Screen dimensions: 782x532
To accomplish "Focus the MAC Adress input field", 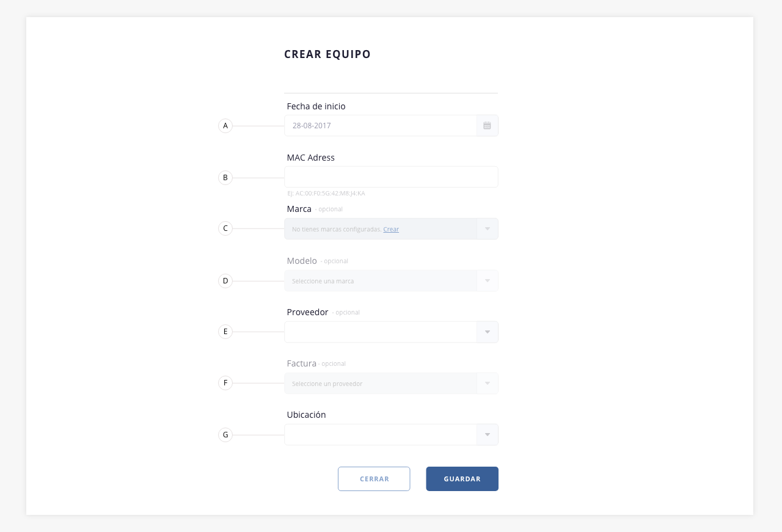I will click(x=391, y=177).
